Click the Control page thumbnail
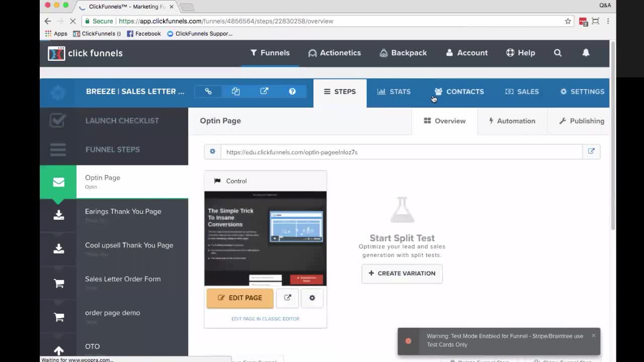The image size is (644, 362). (x=265, y=238)
